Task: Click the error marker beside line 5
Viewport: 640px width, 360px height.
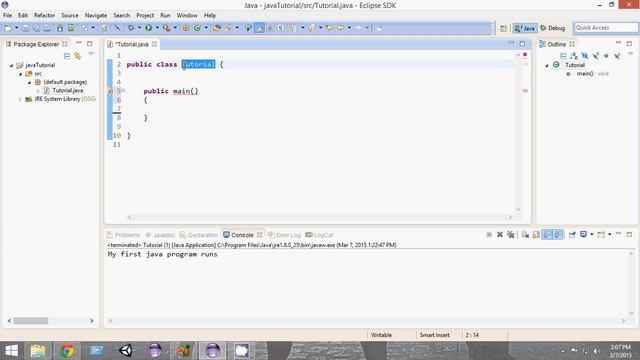Action: click(x=110, y=91)
